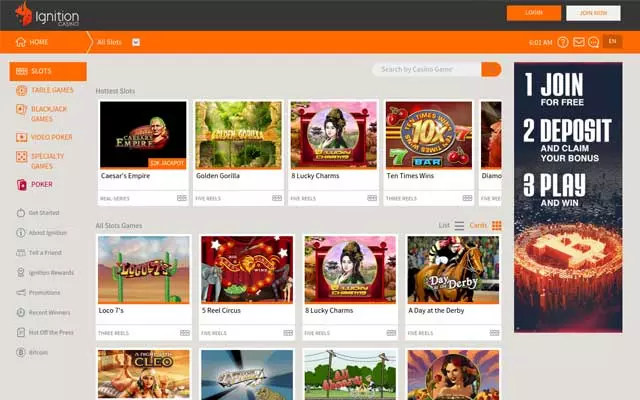The height and width of the screenshot is (400, 640).
Task: Click the Golden Gorilla title text
Action: 218,176
